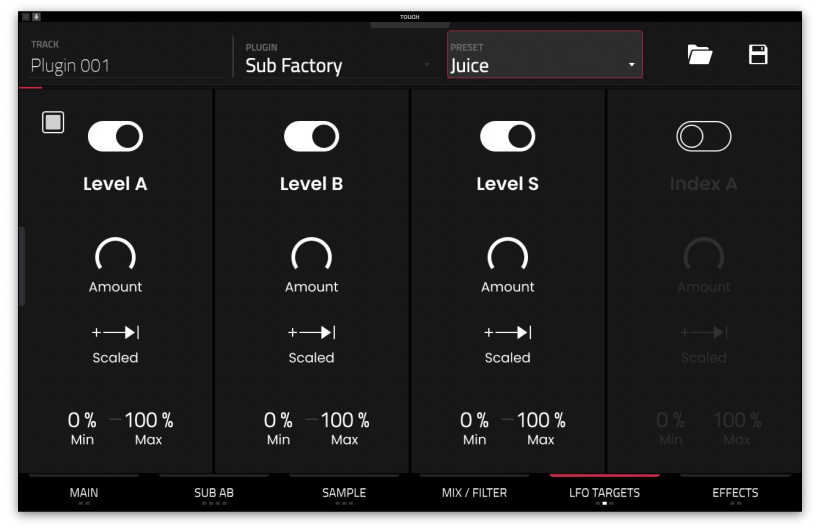Switch off the Level S toggle
The height and width of the screenshot is (528, 820).
507,137
